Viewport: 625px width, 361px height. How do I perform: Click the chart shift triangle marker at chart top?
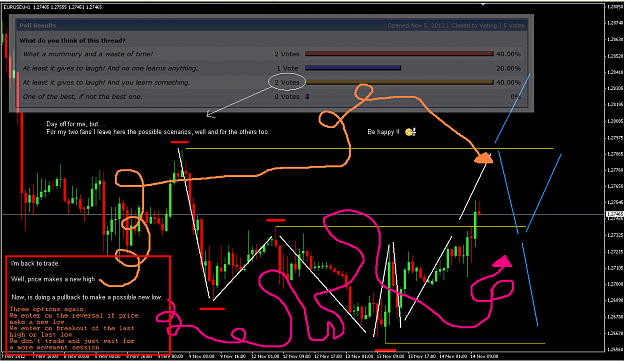pos(483,5)
